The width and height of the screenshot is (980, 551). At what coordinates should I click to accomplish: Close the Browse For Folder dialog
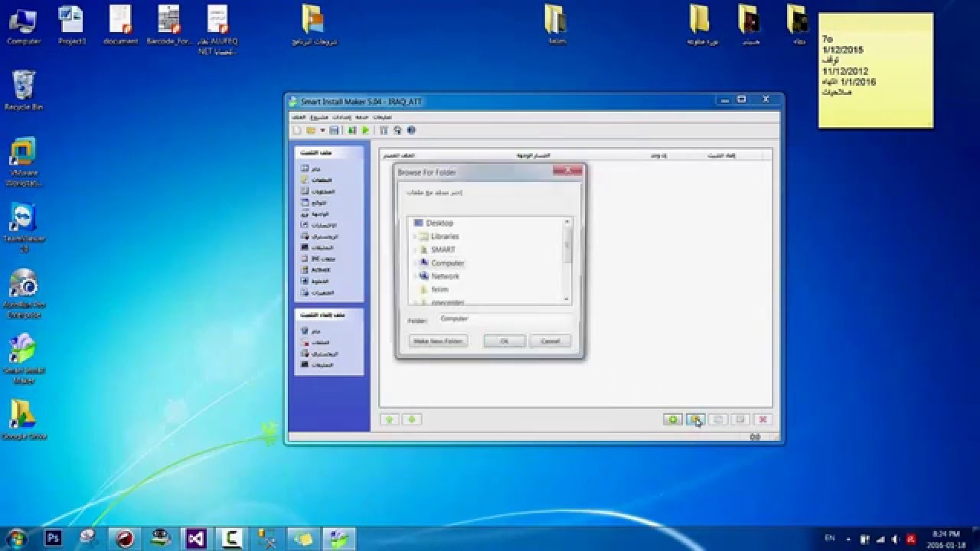[567, 171]
